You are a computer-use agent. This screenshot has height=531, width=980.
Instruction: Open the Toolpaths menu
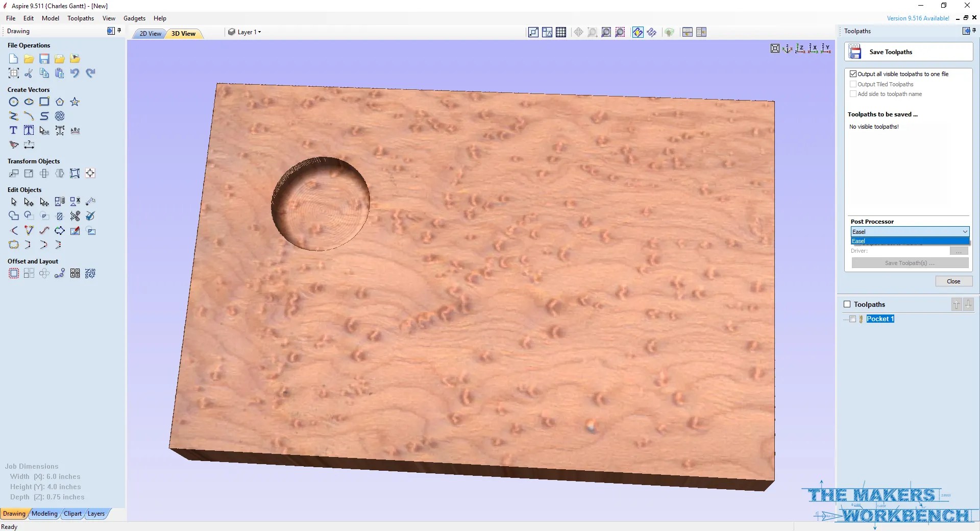click(80, 18)
